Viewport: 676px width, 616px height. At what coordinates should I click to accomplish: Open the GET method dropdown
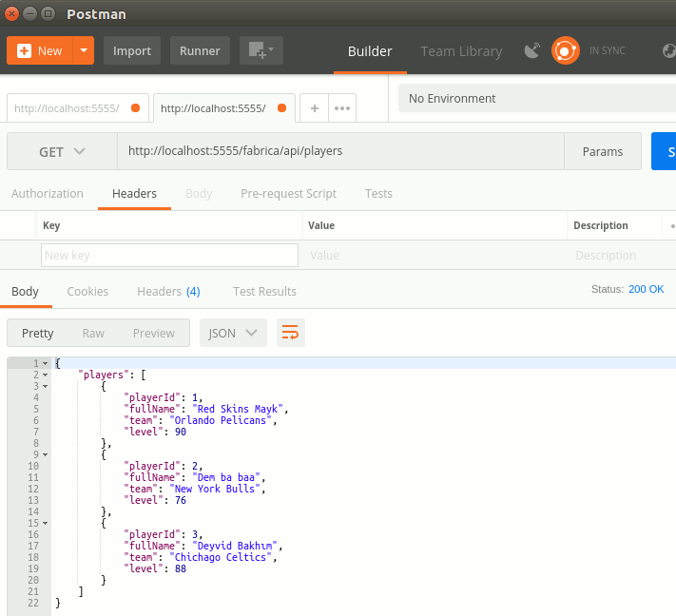pos(62,151)
